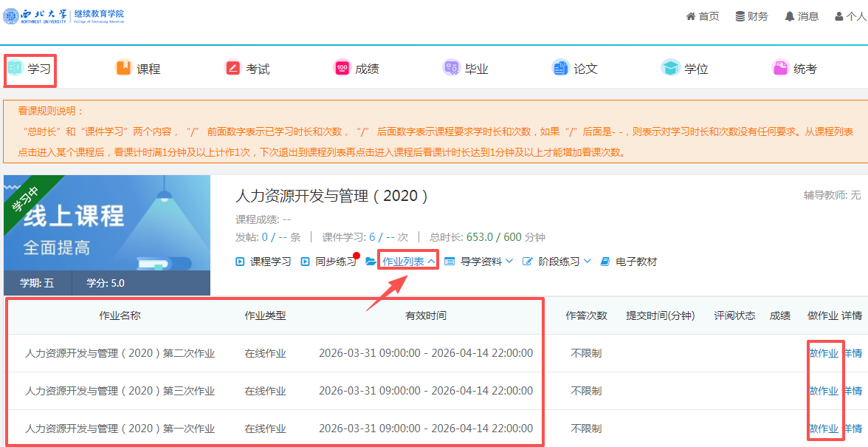The width and height of the screenshot is (868, 447).
Task: Click 做作业 for 第二次作业
Action: click(824, 353)
